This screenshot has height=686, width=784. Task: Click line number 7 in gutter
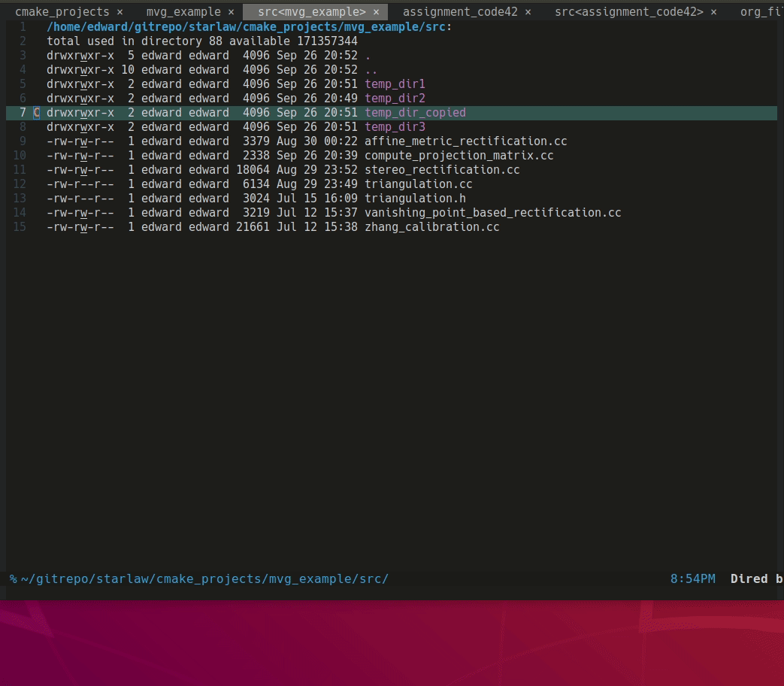23,113
